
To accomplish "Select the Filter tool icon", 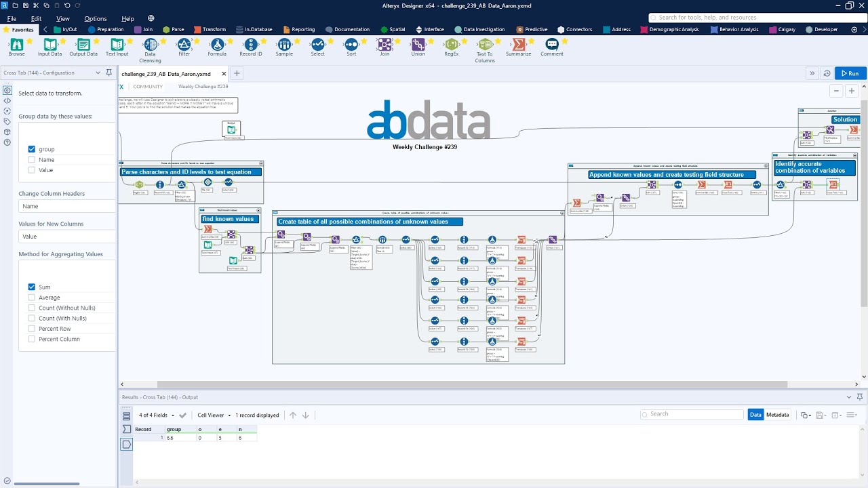I will tap(184, 44).
